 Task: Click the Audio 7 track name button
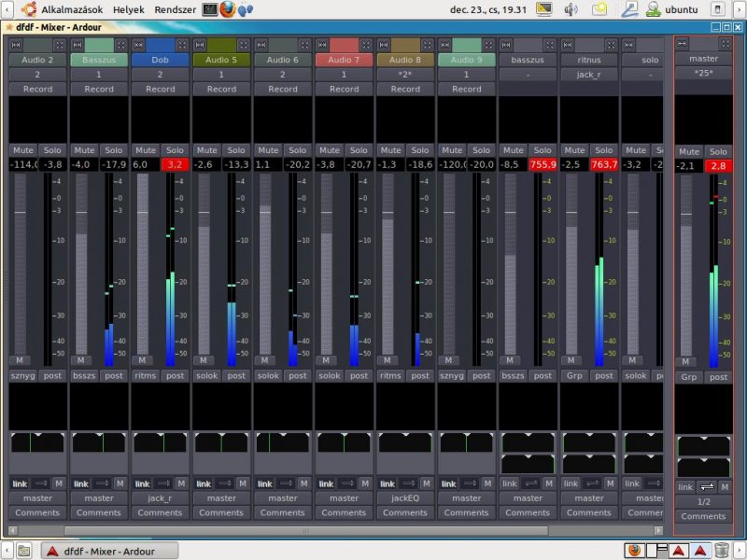click(344, 60)
